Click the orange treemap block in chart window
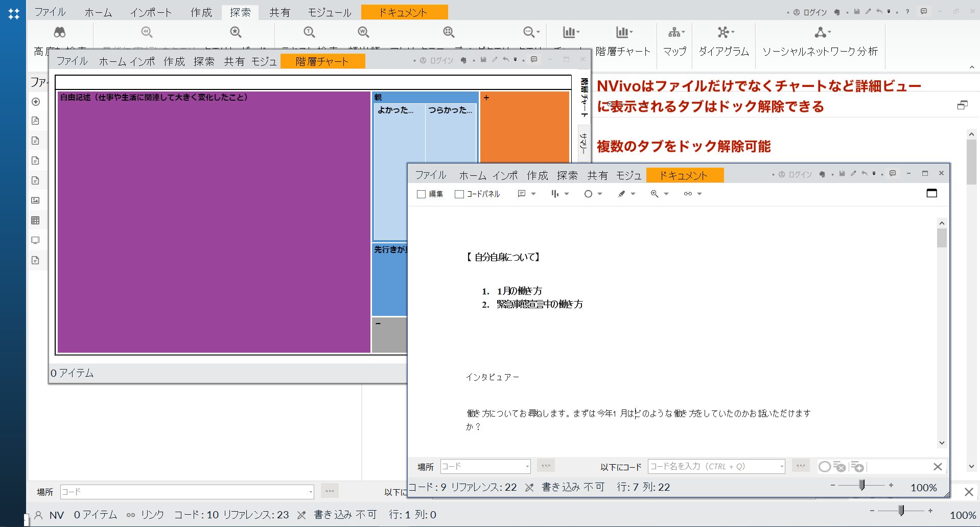This screenshot has height=527, width=980. [524, 127]
